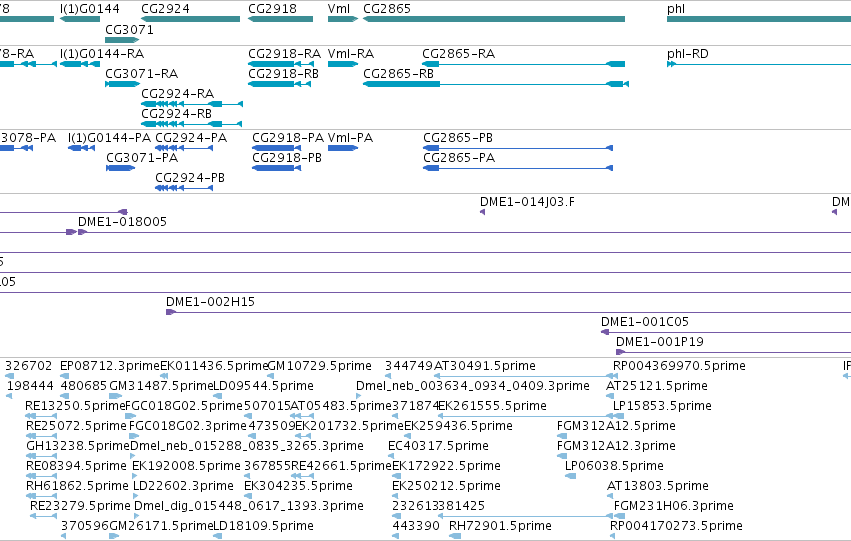Screen dimensions: 851x541
Task: Select transcript phl-RD label
Action: [688, 54]
